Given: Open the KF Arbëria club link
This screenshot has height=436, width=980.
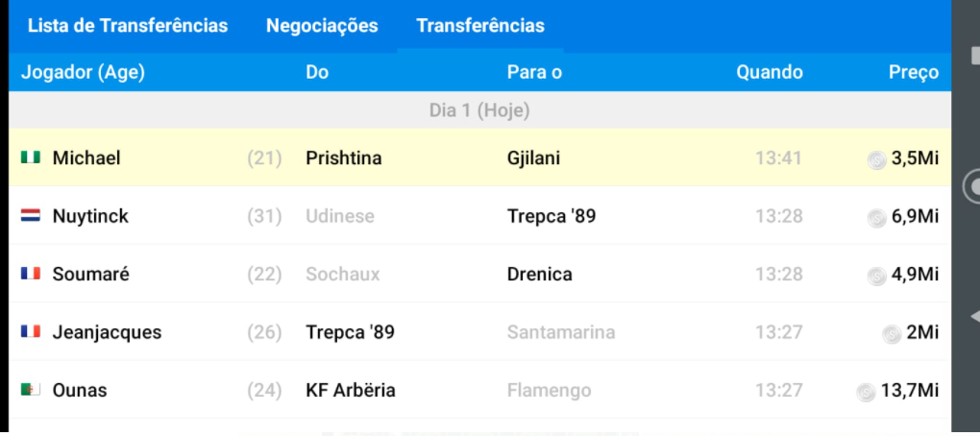Looking at the screenshot, I should tap(350, 390).
